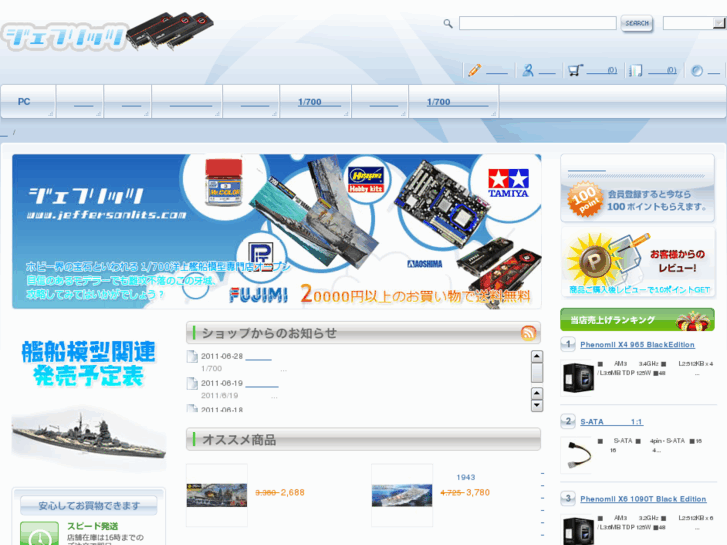
Task: Click the RSS feed icon in news header
Action: 529,333
